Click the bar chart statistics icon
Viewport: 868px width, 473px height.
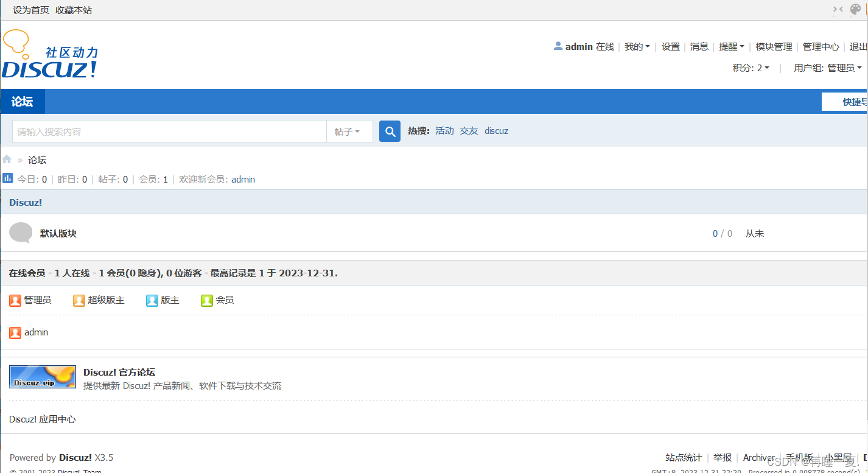pos(7,178)
